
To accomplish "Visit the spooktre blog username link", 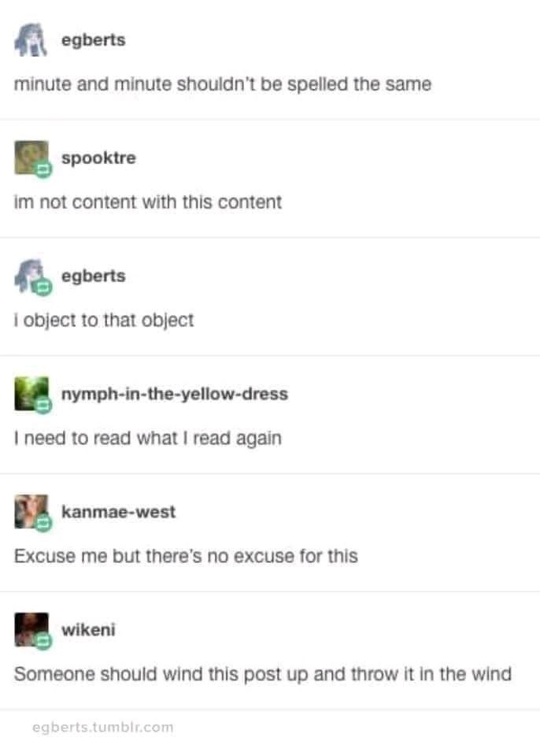I will pyautogui.click(x=99, y=157).
